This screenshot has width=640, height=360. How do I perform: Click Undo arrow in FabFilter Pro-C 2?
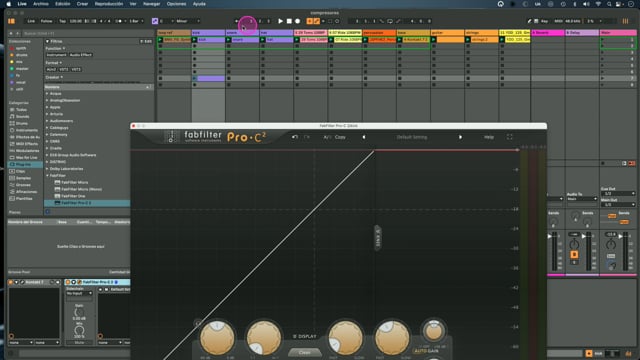295,137
